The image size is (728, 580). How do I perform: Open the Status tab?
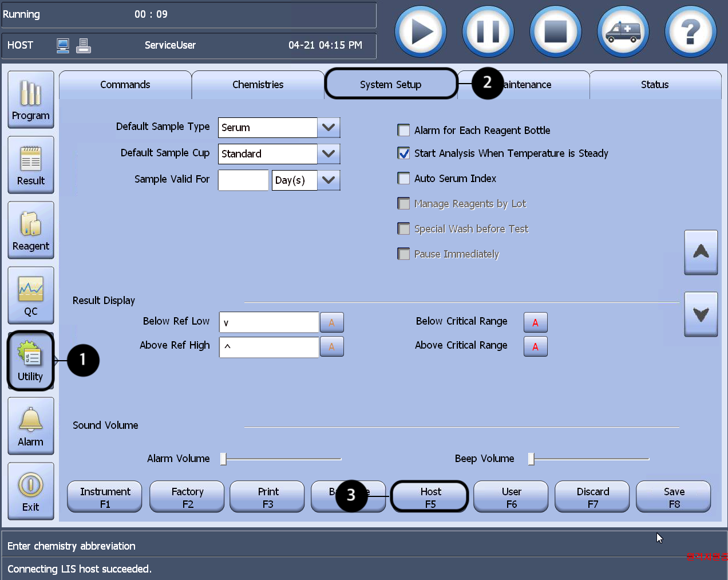click(655, 85)
